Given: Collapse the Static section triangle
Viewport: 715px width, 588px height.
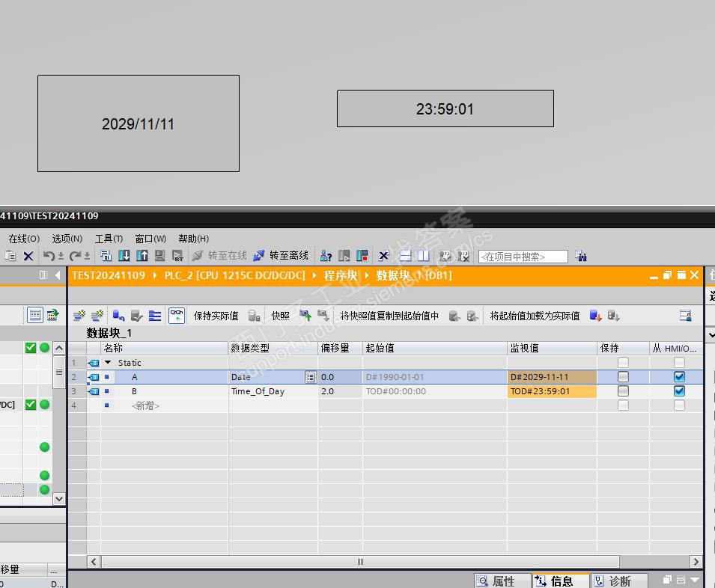Looking at the screenshot, I should click(108, 363).
